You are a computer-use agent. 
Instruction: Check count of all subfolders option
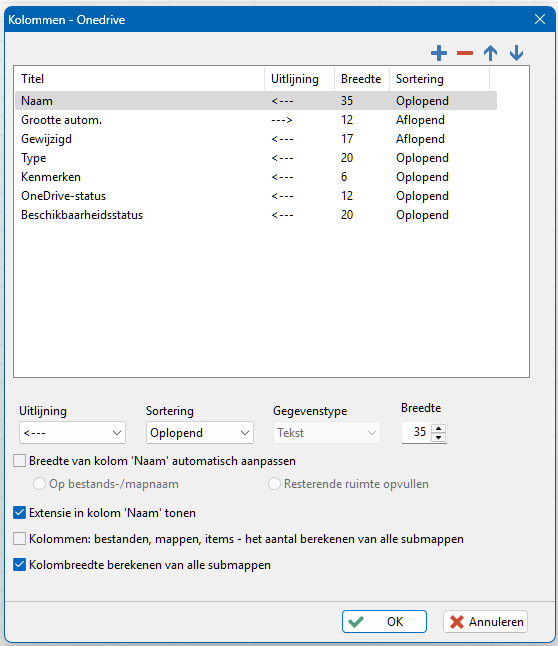pos(19,538)
